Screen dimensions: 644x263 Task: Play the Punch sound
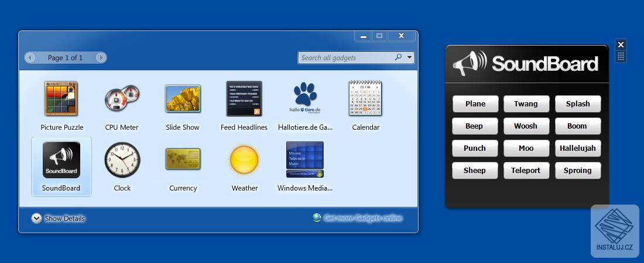coord(475,148)
